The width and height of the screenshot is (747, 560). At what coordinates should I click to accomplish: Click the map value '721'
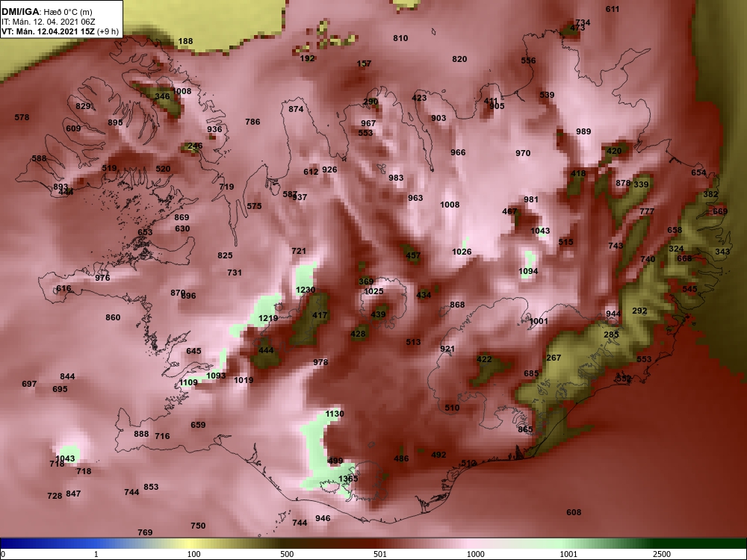click(299, 252)
